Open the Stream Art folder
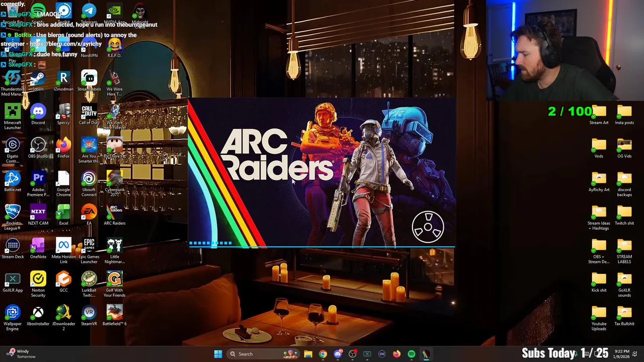 599,115
